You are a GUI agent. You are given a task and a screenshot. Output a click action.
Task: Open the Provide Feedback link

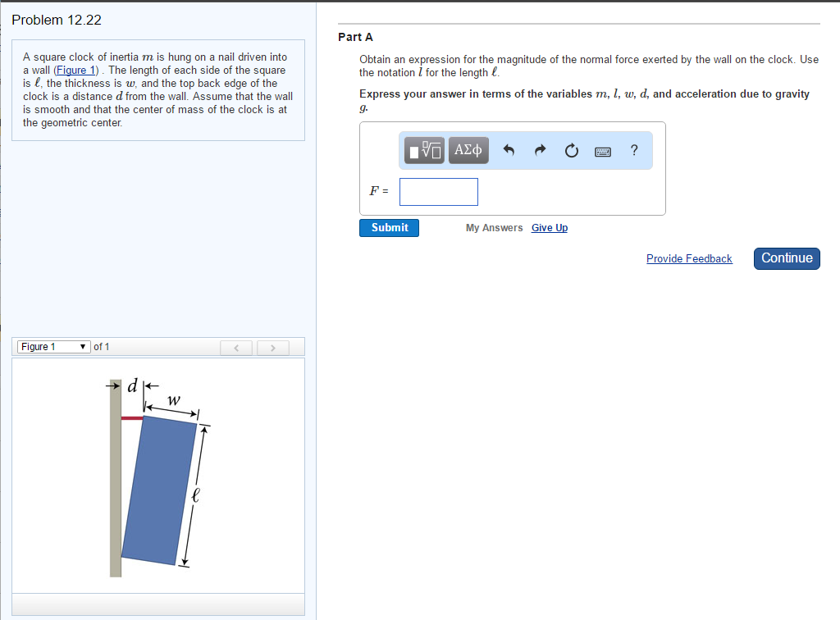(689, 258)
